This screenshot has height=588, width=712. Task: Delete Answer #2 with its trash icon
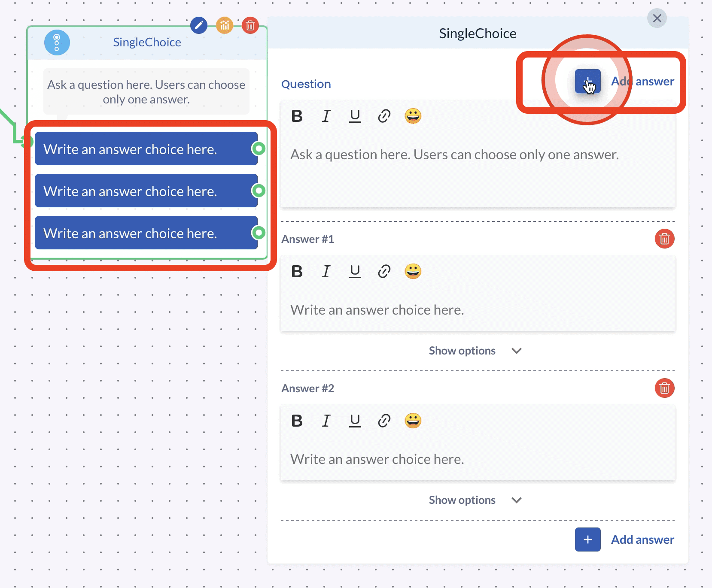point(665,388)
